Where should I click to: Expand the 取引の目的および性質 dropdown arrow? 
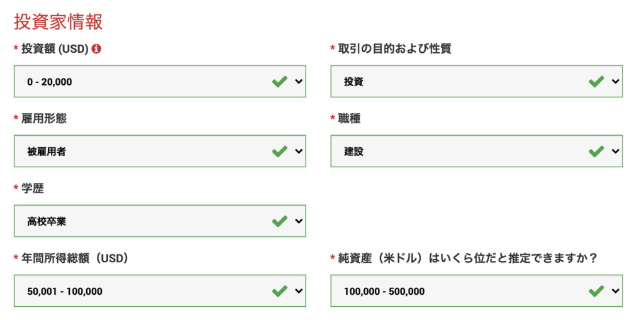[614, 82]
